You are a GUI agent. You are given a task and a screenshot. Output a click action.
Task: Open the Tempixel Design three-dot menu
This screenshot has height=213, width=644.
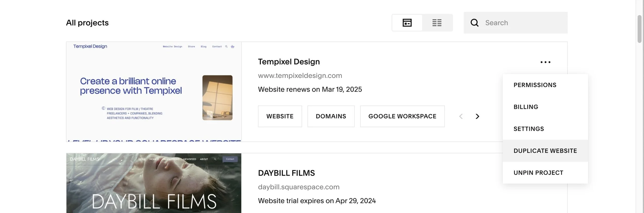545,62
